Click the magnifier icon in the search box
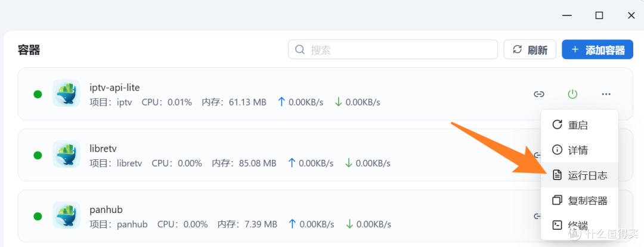Viewport: 644px width, 247px height. 300,50
